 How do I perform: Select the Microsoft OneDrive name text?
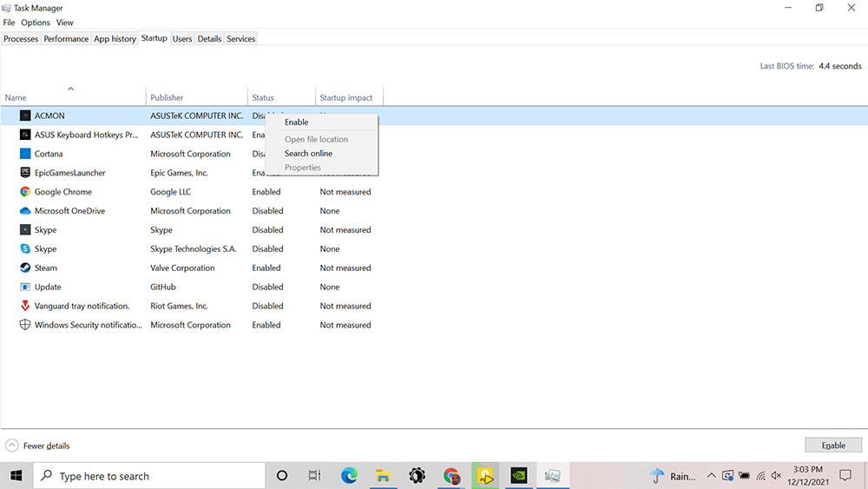(x=69, y=211)
